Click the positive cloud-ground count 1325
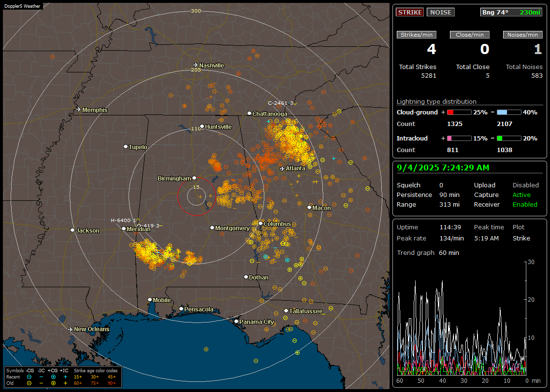Viewport: 550px width, 392px height. click(x=455, y=124)
